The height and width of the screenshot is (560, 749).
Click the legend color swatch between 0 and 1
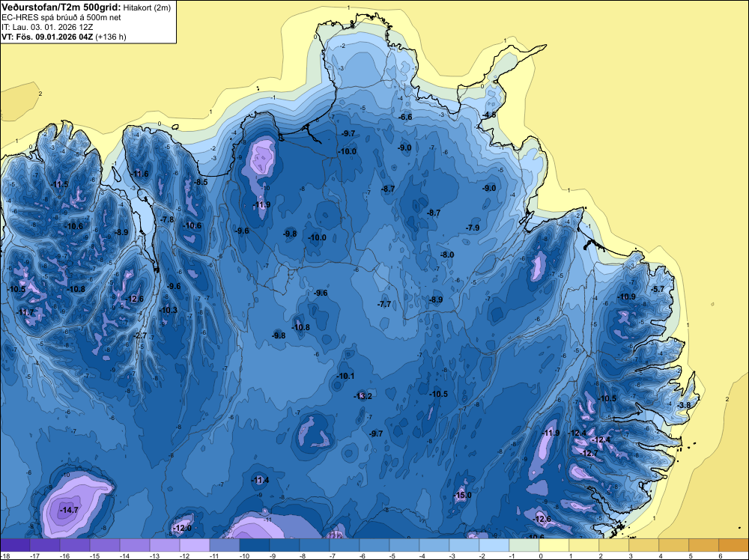click(x=554, y=545)
